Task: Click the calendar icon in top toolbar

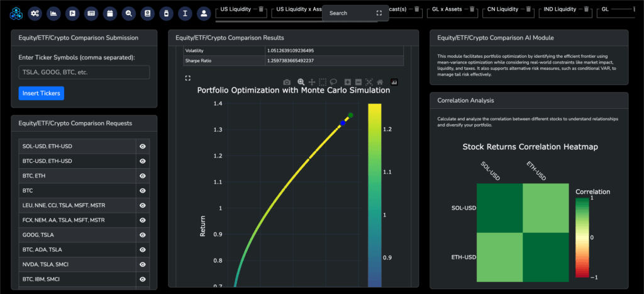Action: [110, 13]
